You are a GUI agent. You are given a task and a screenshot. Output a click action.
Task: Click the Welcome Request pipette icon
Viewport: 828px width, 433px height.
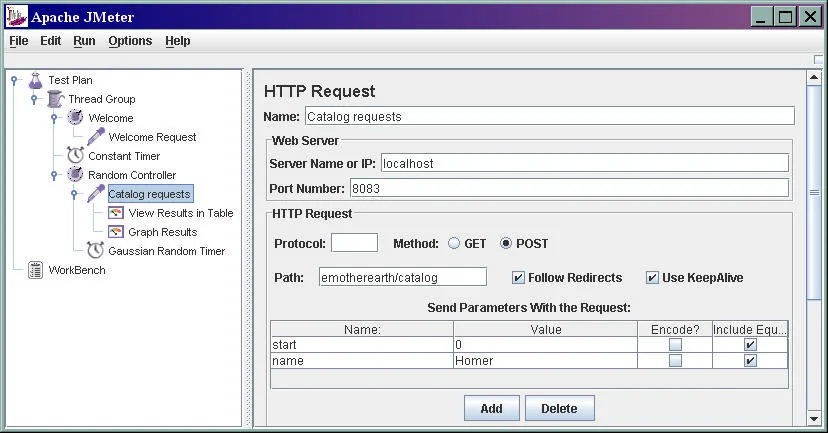point(96,137)
